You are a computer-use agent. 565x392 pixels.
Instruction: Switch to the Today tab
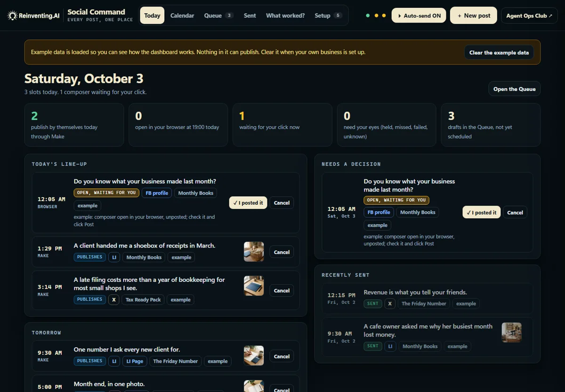[152, 16]
